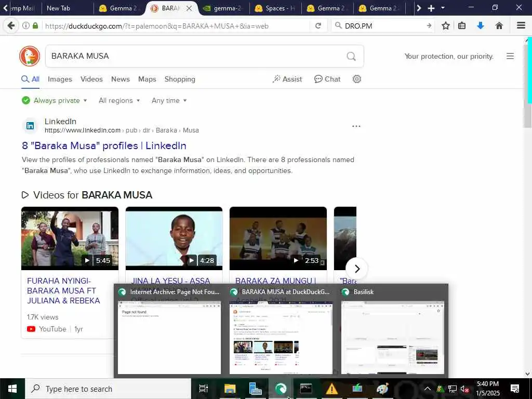532x399 pixels.
Task: Switch to the Videos search tab
Action: [91, 79]
